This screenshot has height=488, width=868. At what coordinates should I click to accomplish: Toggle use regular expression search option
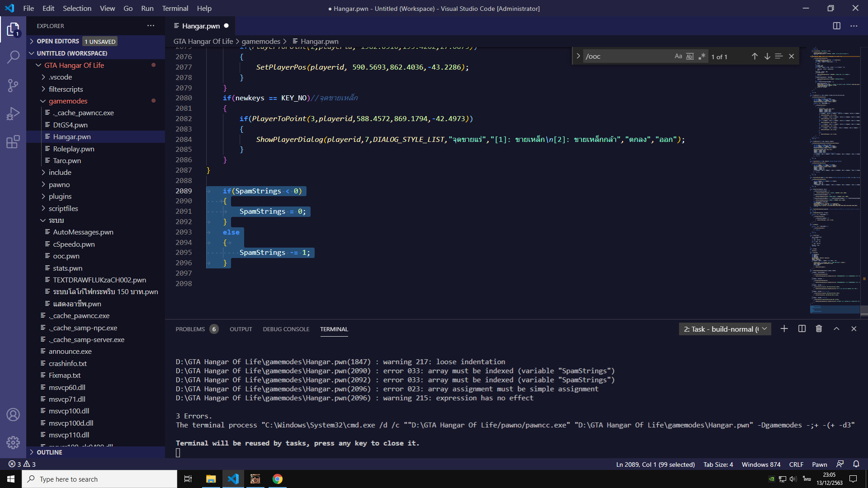pyautogui.click(x=702, y=56)
